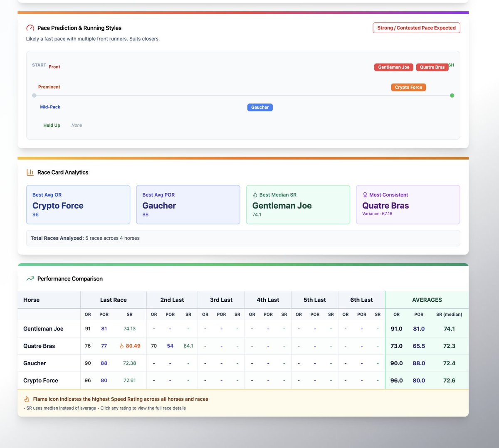The image size is (499, 448).
Task: Open the Best Avg OR Crypto Force card
Action: click(78, 204)
